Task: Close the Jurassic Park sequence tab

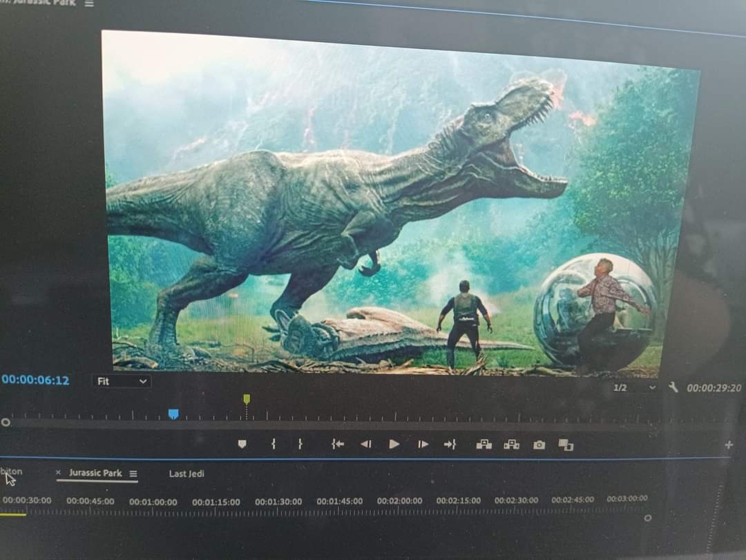Action: coord(58,472)
